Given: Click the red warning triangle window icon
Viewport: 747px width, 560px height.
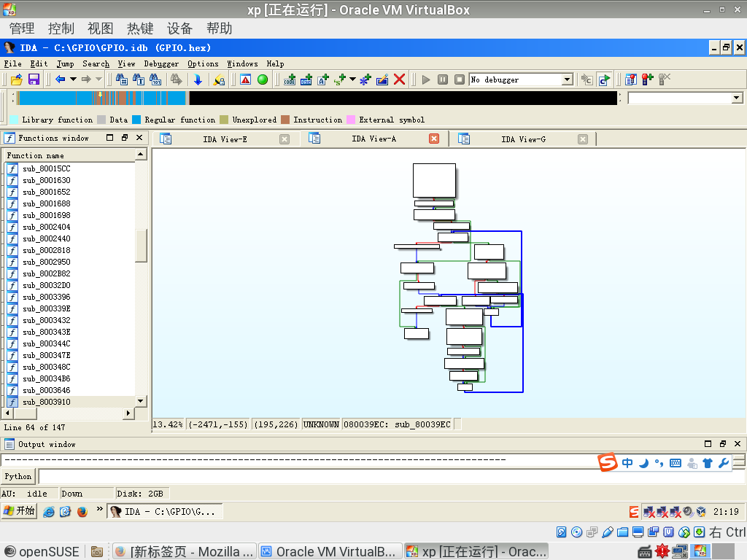Looking at the screenshot, I should point(245,79).
